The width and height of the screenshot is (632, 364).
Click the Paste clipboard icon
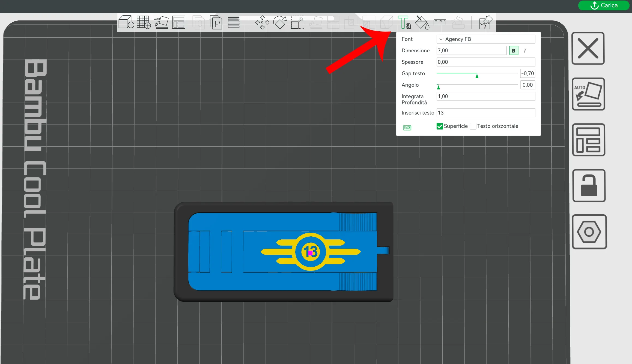[x=216, y=22]
